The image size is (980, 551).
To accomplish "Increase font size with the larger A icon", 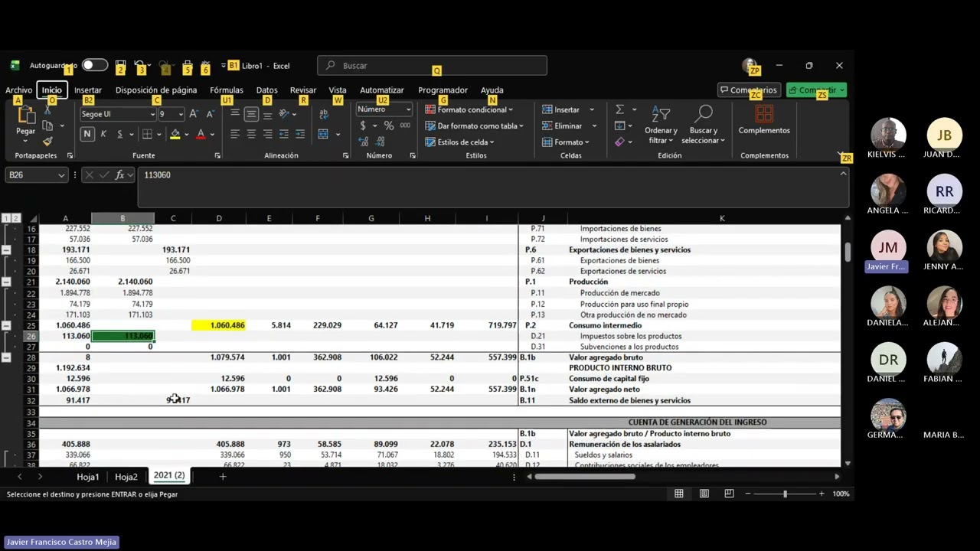I will tap(194, 114).
